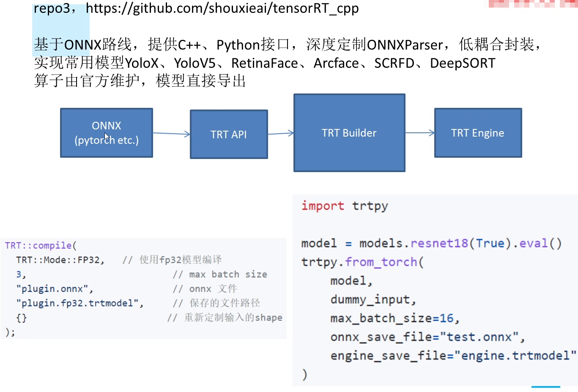
Task: Select the TRT Builder box
Action: tap(349, 133)
